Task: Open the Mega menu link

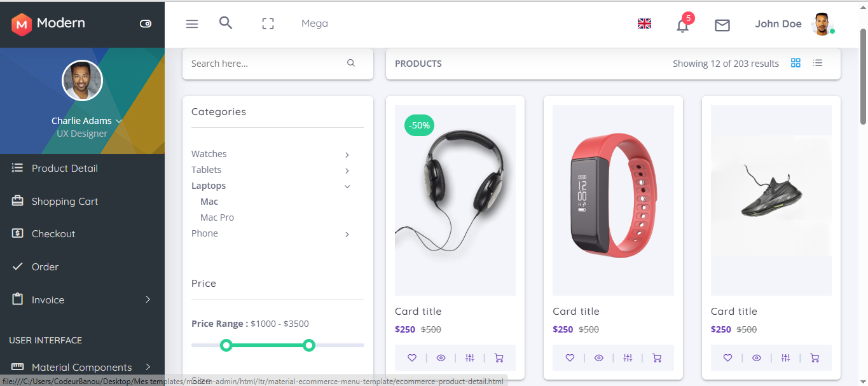Action: point(315,24)
